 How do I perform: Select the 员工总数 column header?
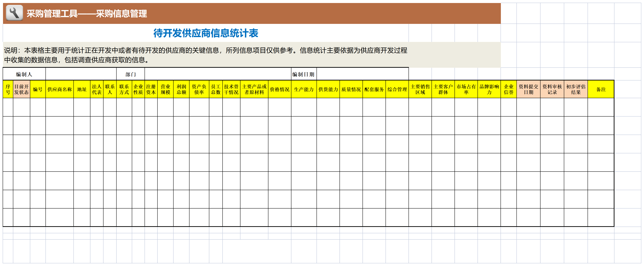(216, 89)
